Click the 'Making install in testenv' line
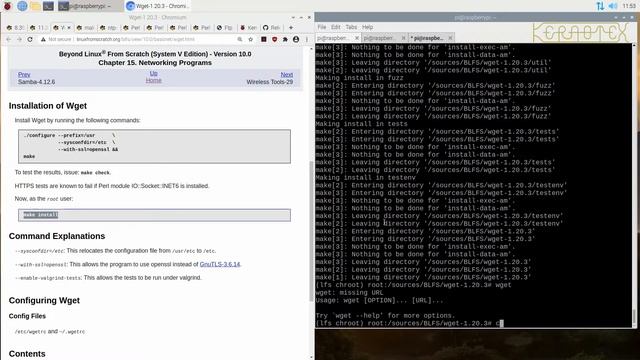 365,178
